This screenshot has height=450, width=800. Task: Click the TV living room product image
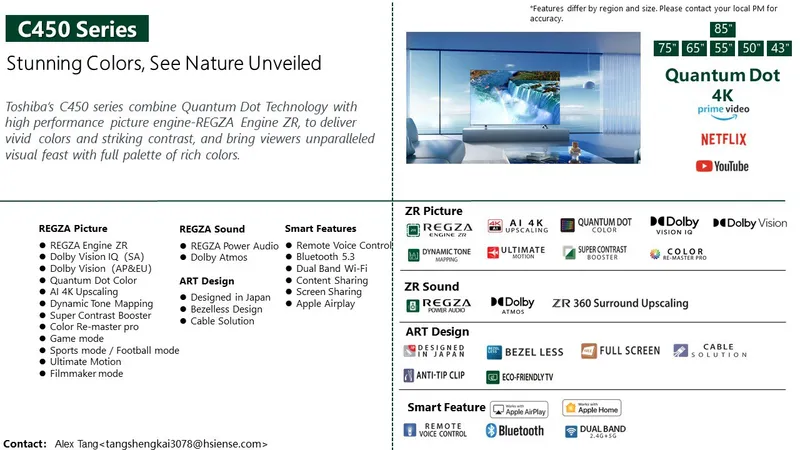[x=523, y=98]
